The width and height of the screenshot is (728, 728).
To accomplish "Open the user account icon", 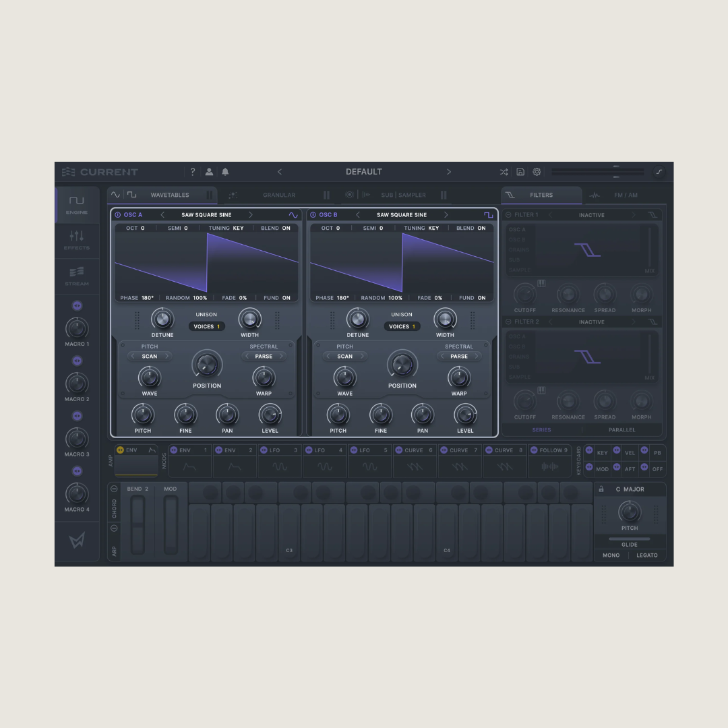I will point(209,172).
